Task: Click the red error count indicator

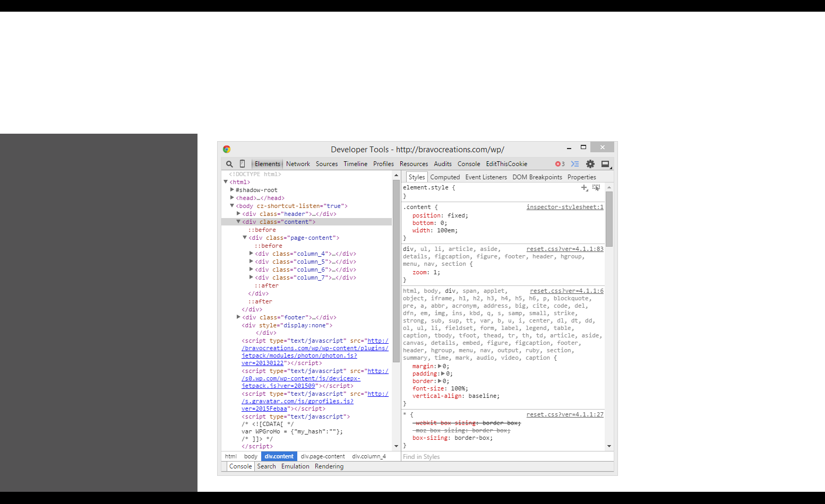Action: (x=560, y=164)
